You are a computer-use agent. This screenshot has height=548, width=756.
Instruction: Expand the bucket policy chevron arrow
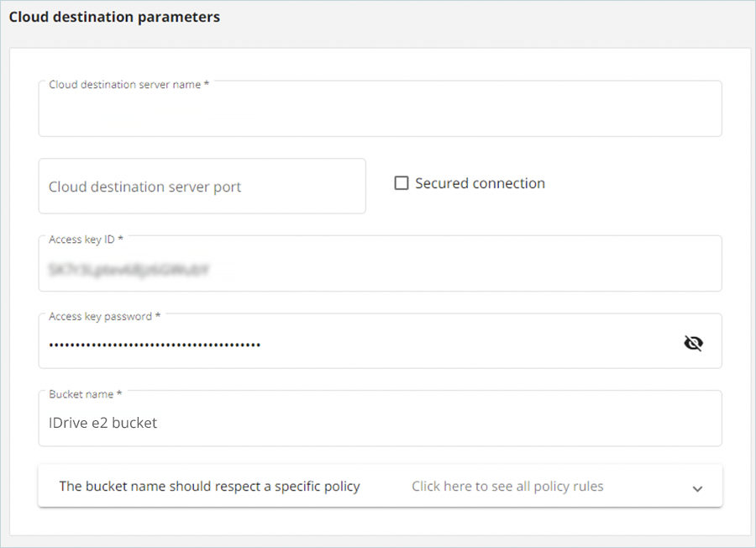pos(697,488)
